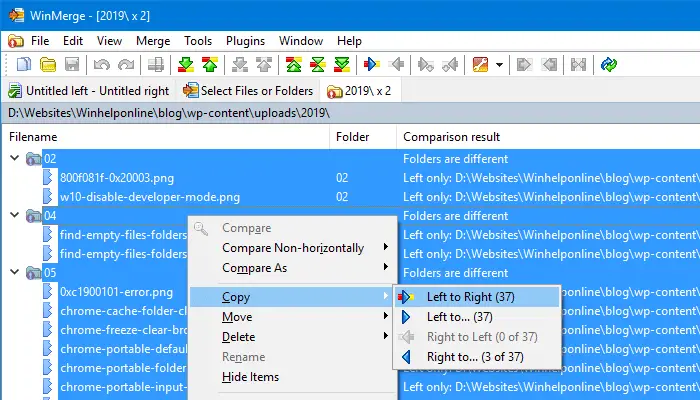
Task: Choose Compare Non-horizontally in context menu
Action: tap(292, 248)
